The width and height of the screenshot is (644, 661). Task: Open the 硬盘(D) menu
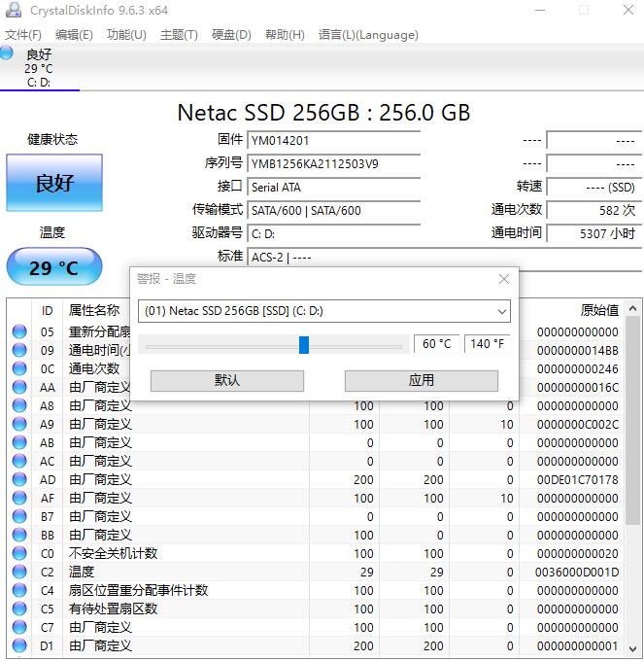point(231,35)
